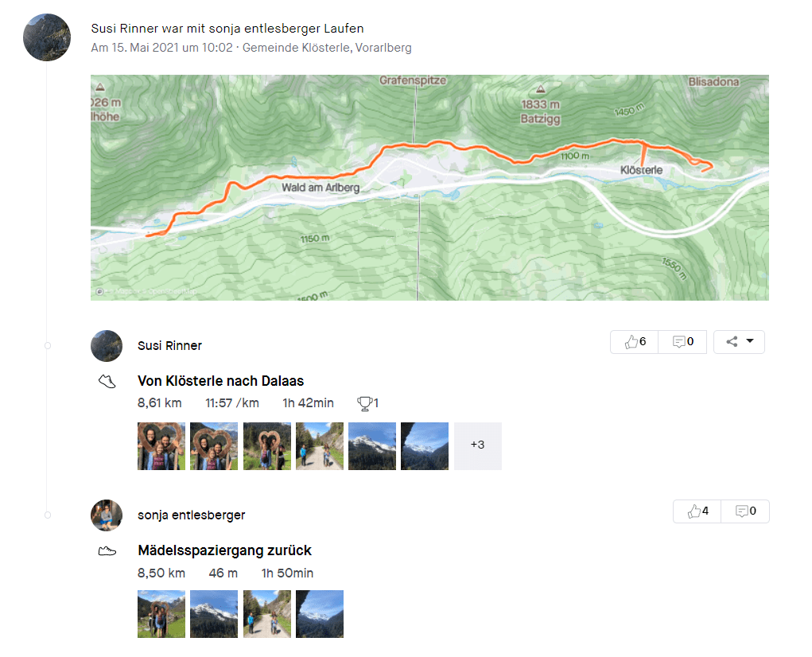
Task: Open comments on sonja entlesberger's walk
Action: coord(745,511)
